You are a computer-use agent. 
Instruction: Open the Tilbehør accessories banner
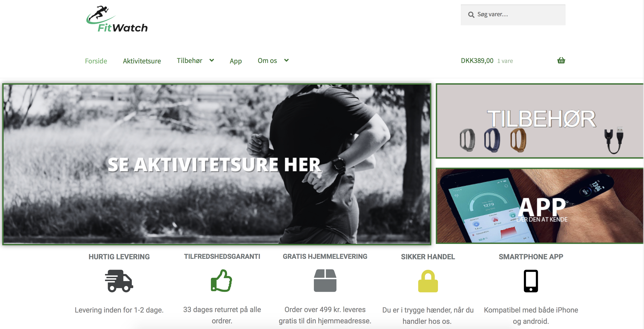point(540,121)
